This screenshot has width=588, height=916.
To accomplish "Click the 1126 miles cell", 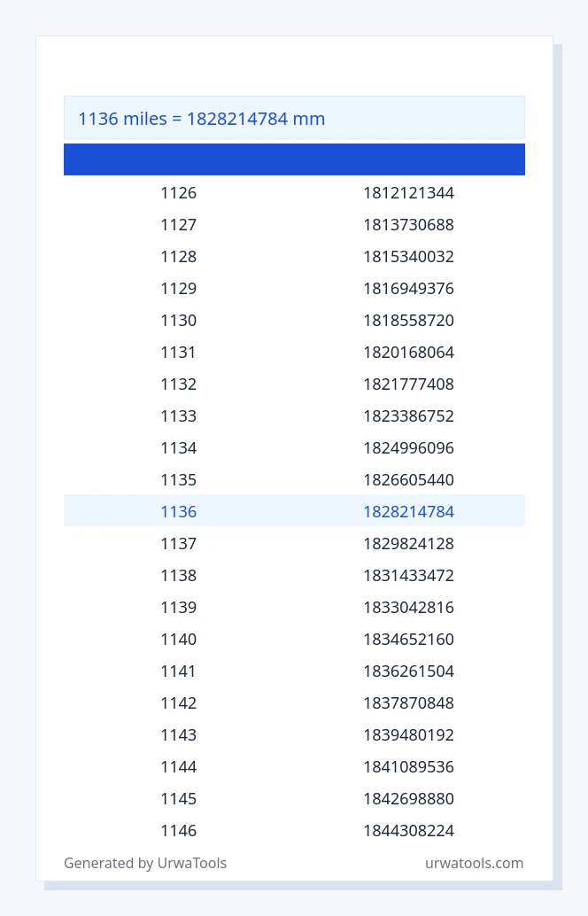I will click(179, 193).
